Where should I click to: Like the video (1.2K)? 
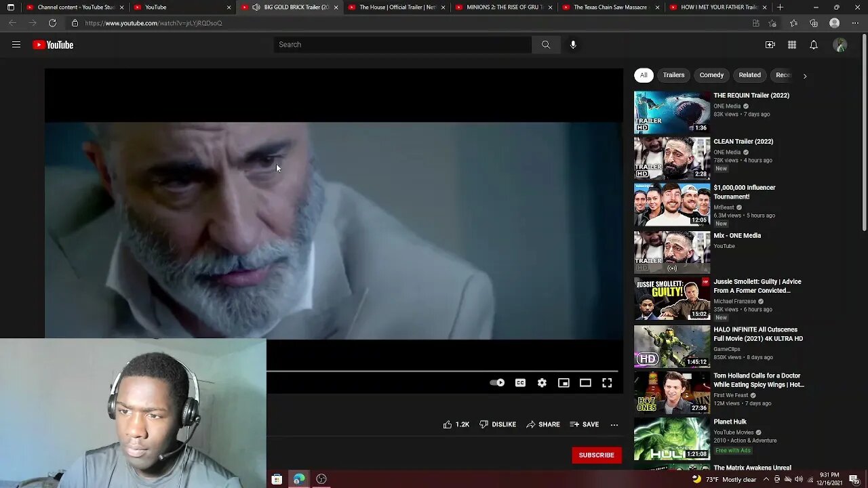click(x=456, y=424)
